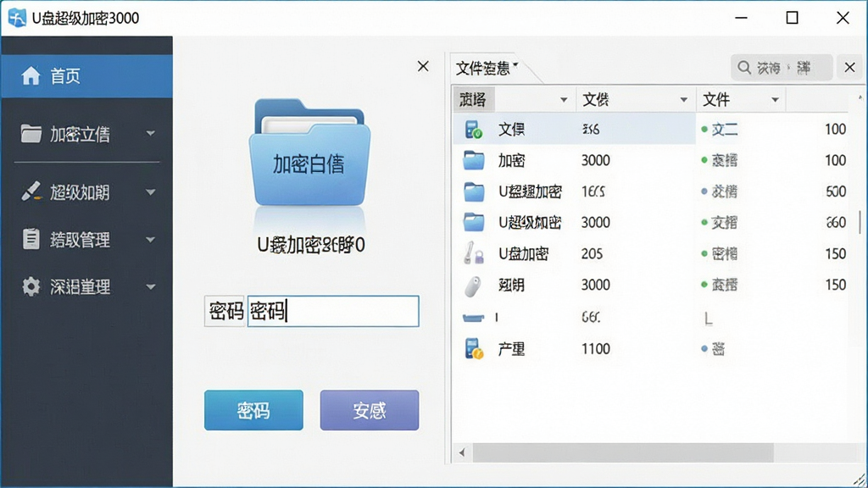Image resolution: width=868 pixels, height=488 pixels.
Task: Click the X next to the search box
Action: pos(849,68)
